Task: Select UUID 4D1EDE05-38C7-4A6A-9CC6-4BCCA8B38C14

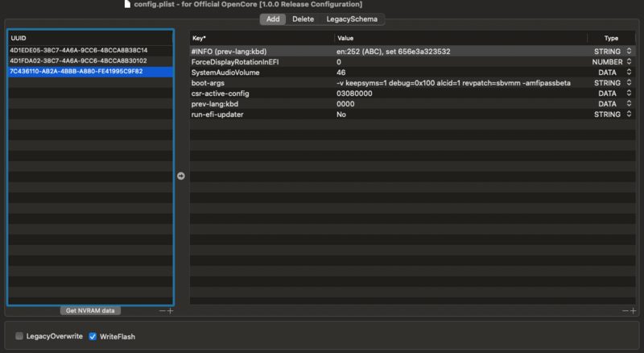Action: click(79, 50)
